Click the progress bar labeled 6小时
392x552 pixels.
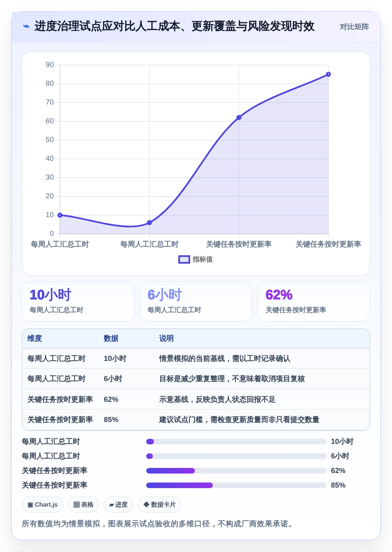(236, 456)
